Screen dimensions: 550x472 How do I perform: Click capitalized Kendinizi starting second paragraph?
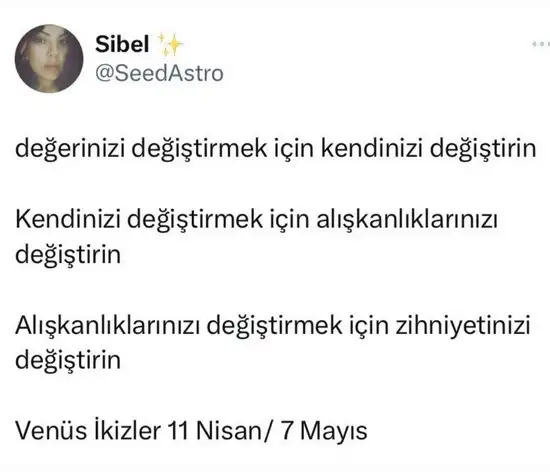tap(68, 219)
